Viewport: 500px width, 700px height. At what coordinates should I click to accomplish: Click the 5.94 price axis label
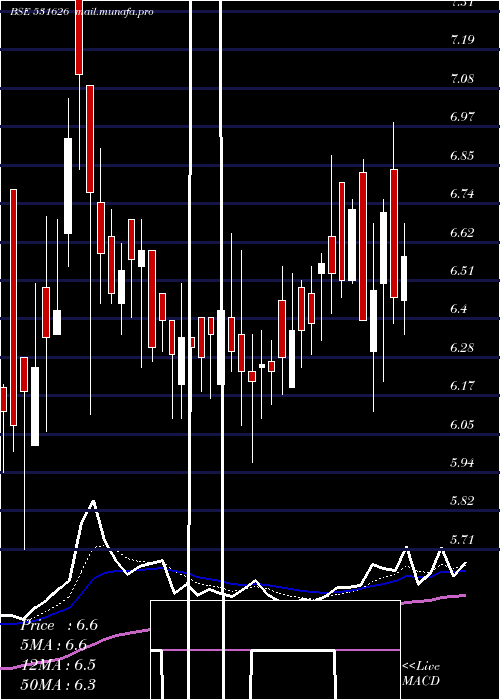pyautogui.click(x=462, y=462)
